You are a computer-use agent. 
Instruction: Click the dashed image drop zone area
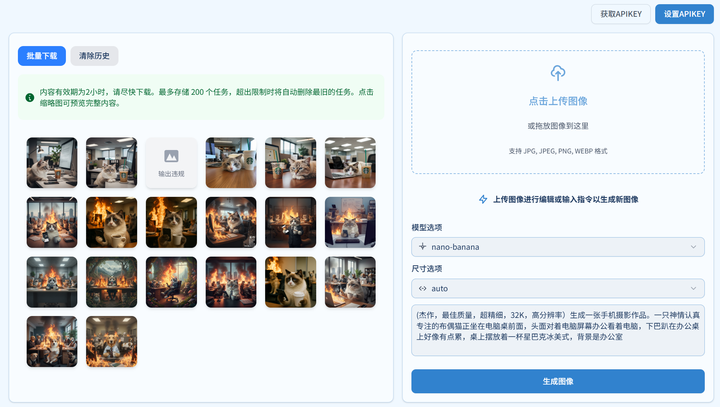click(x=558, y=130)
